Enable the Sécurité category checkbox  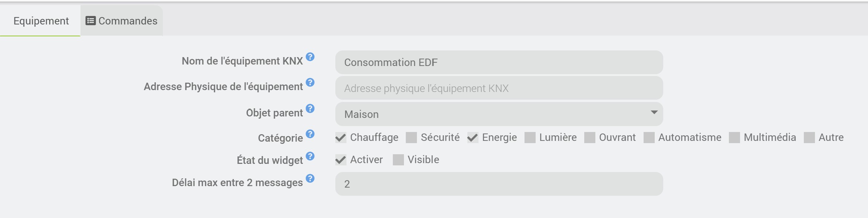coord(411,138)
